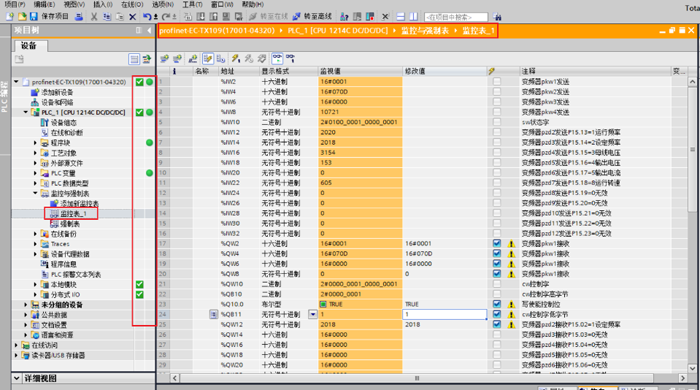Open display format dropdown for %QB11 row
Screen dimensions: 700x390
click(x=313, y=314)
